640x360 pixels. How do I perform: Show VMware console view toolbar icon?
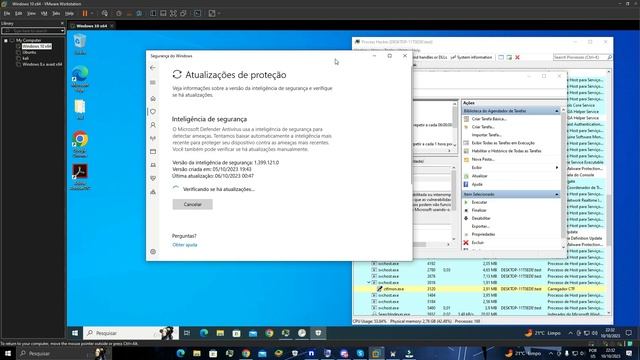coord(198,13)
